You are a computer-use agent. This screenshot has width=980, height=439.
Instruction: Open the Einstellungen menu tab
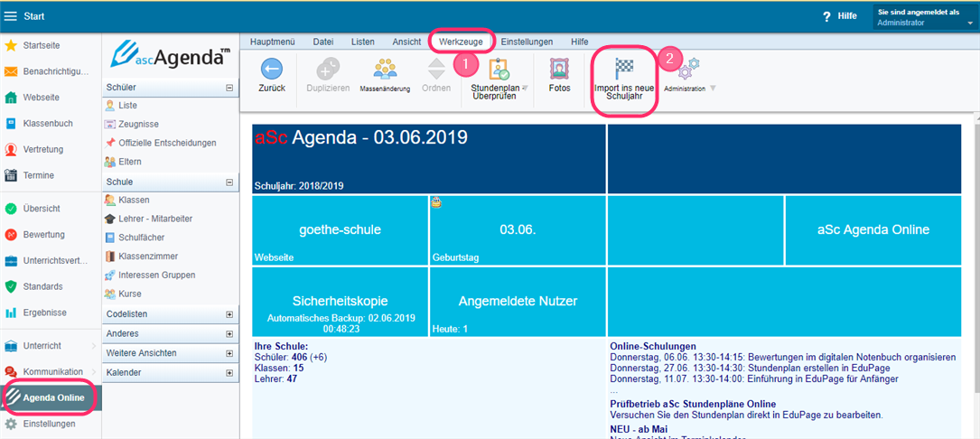tap(527, 42)
